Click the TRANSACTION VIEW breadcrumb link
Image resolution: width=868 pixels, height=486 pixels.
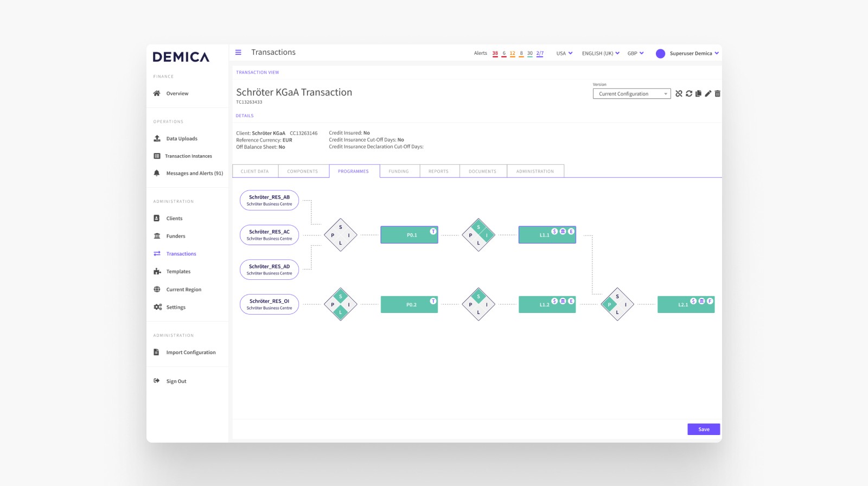(257, 73)
